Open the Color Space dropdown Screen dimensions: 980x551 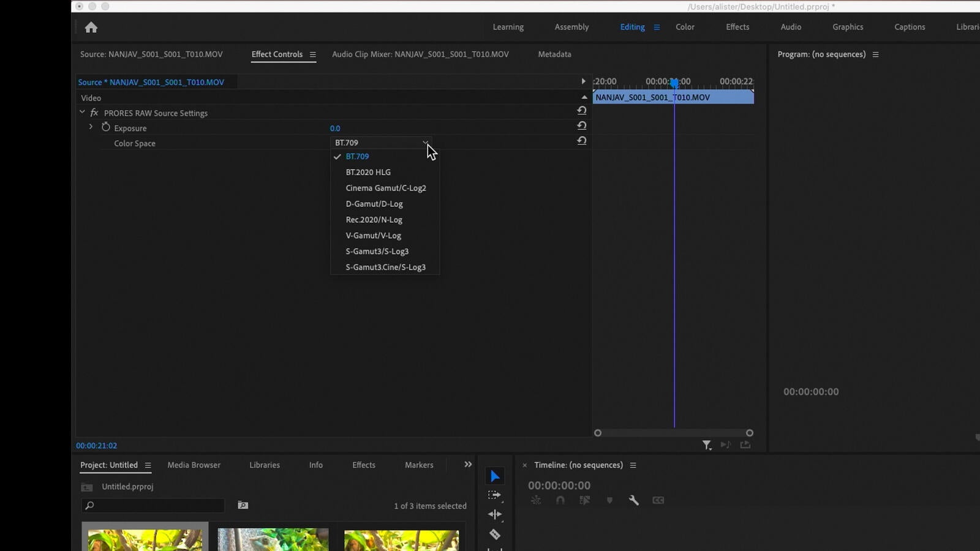point(381,143)
